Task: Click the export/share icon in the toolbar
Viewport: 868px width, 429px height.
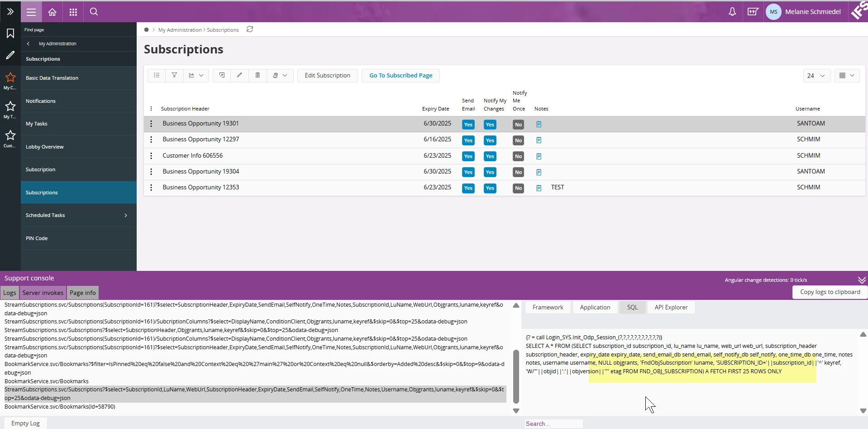Action: 191,75
